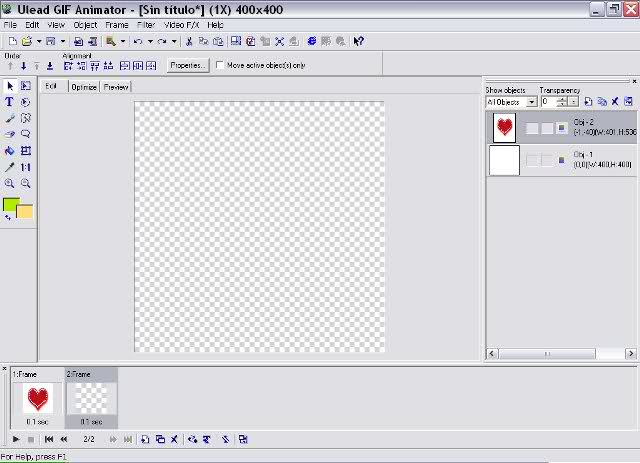Create a new file from toolbar
Image resolution: width=640 pixels, height=463 pixels.
[13, 41]
